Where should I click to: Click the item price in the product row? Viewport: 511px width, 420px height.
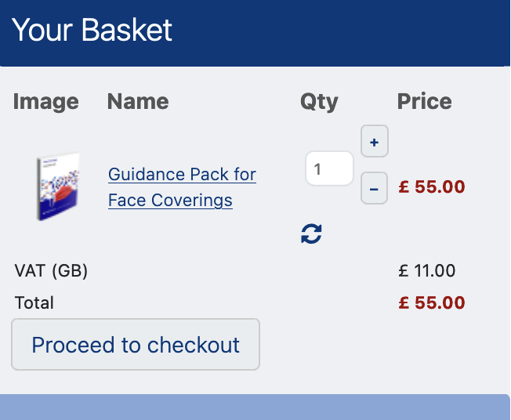(x=432, y=187)
